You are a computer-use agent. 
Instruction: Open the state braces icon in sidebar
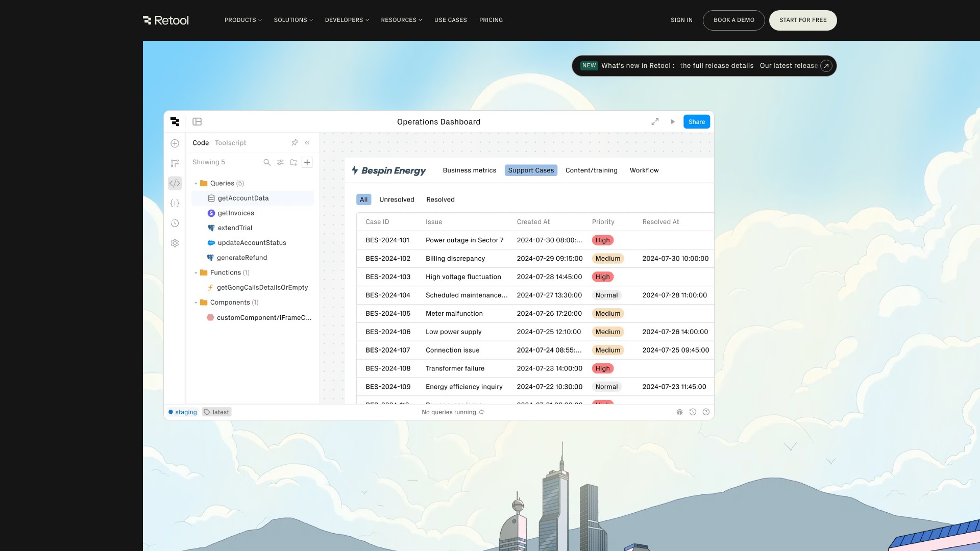(x=175, y=203)
